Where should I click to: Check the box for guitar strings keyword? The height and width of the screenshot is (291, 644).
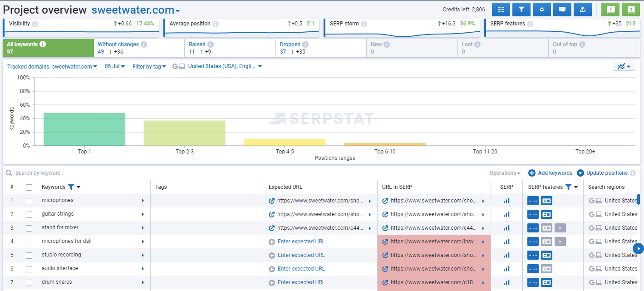pyautogui.click(x=29, y=214)
